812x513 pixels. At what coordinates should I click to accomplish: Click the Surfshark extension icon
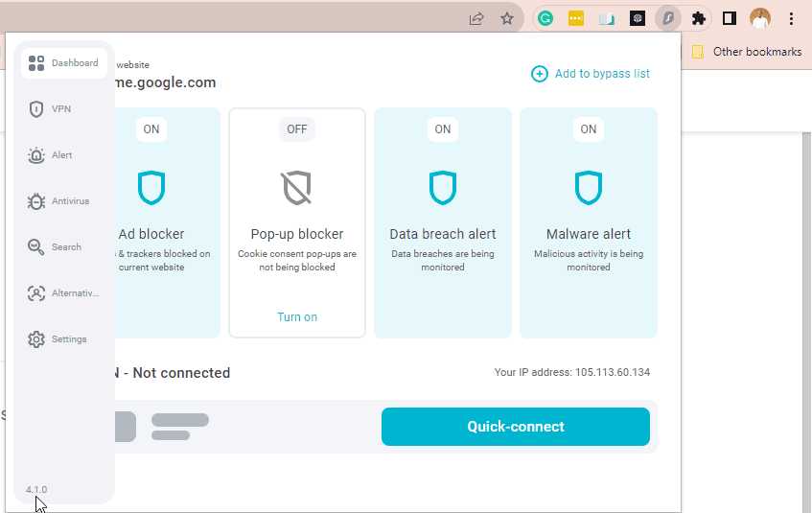pyautogui.click(x=668, y=19)
